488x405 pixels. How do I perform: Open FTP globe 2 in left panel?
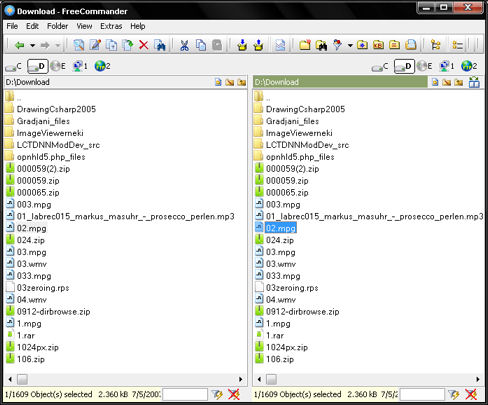pos(102,66)
